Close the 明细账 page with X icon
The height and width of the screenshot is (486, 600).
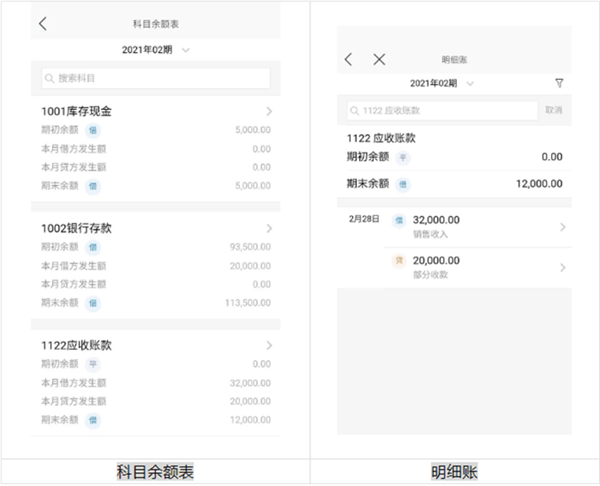coord(379,60)
